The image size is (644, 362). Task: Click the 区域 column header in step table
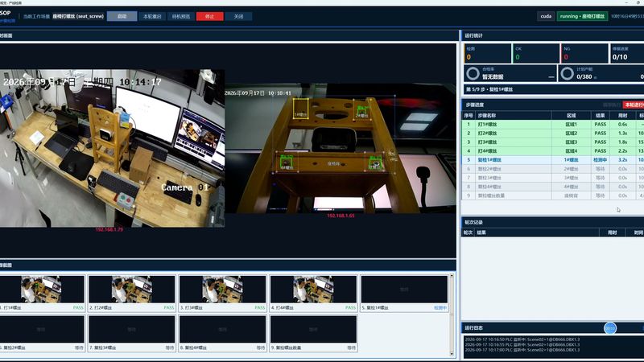click(571, 115)
